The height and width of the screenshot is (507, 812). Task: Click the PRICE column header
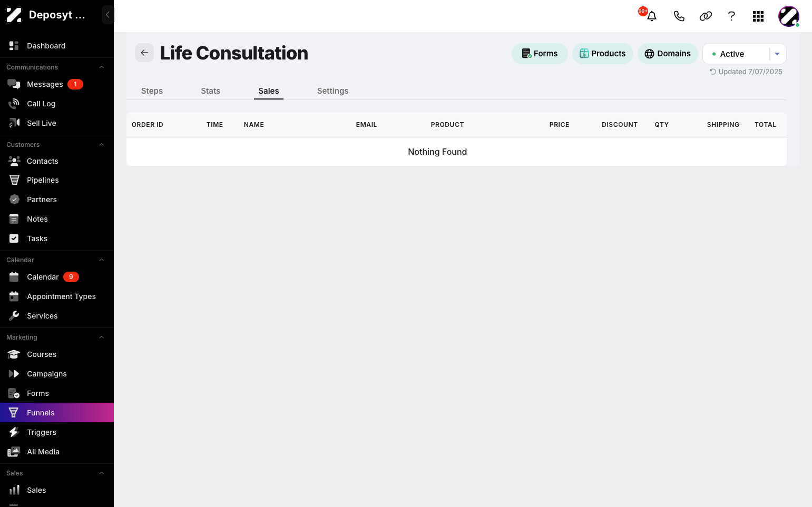pyautogui.click(x=559, y=125)
